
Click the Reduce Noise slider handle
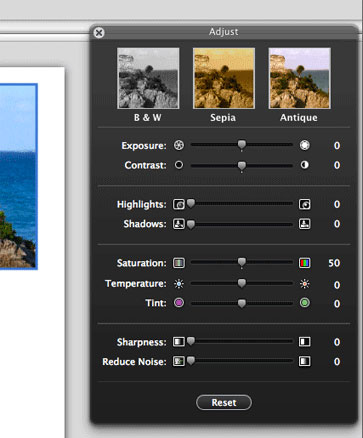(191, 361)
